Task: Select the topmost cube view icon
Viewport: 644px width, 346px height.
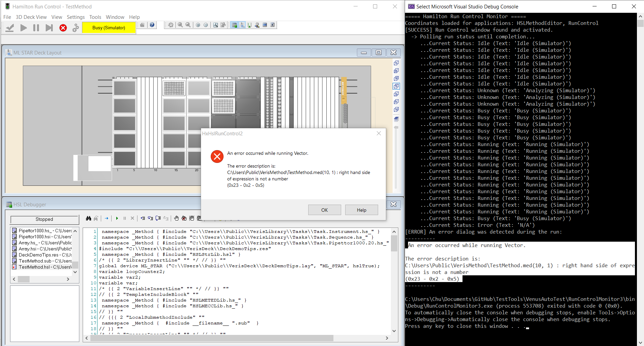Action: [396, 63]
